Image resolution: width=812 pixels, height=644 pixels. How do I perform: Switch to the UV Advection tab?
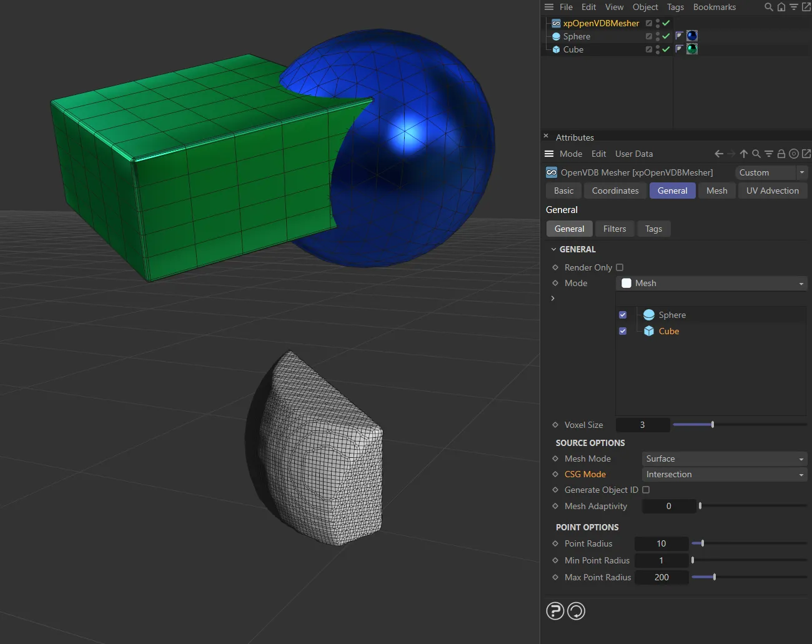(773, 191)
